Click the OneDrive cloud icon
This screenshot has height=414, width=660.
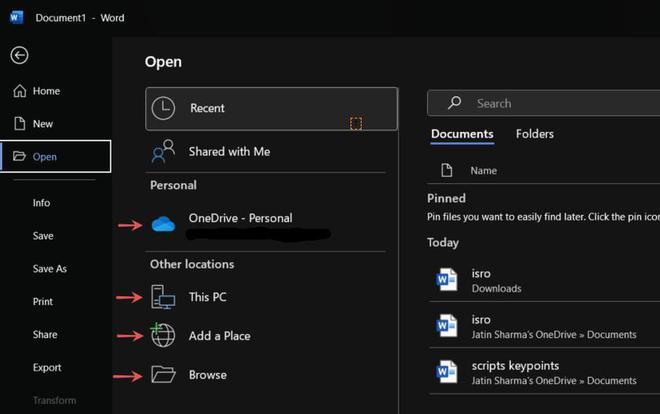click(x=163, y=224)
